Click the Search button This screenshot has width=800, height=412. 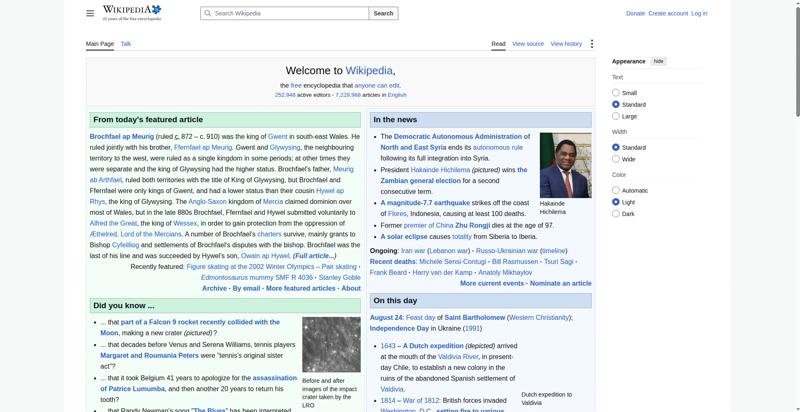pos(383,13)
